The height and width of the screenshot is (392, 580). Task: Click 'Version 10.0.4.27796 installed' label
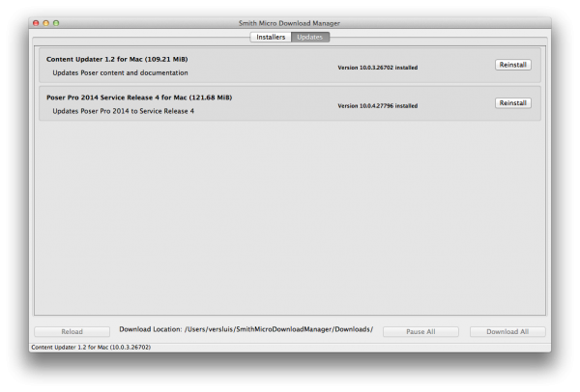pos(378,105)
